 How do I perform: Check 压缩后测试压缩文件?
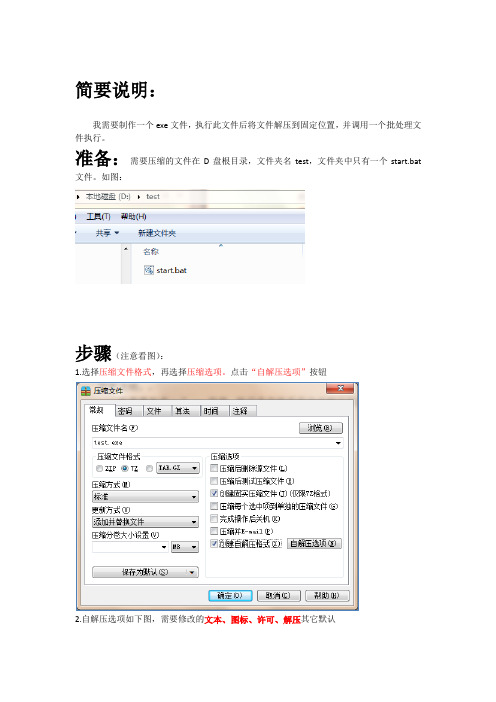pos(214,481)
